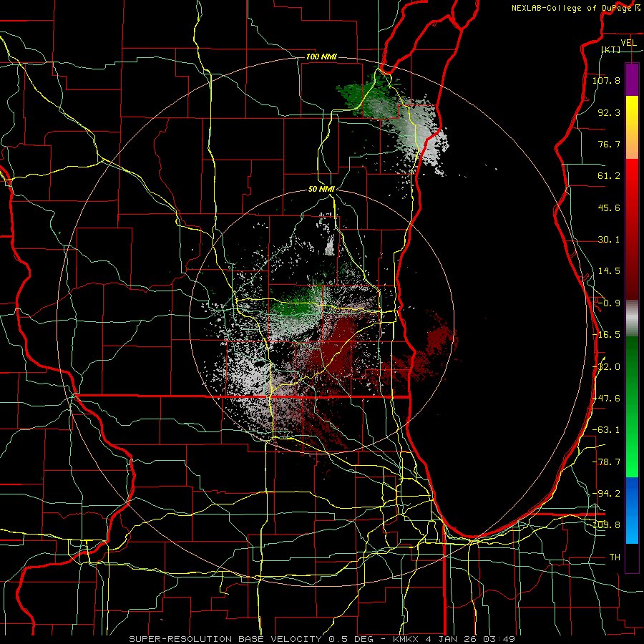Pick the blue segment of velocity color bar
644x644 pixels.
click(632, 510)
